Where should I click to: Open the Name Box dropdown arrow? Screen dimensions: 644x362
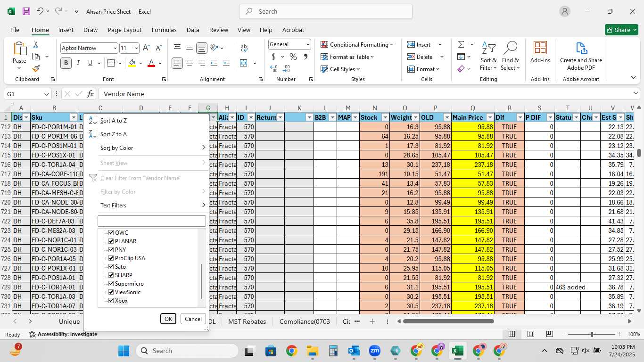pos(46,94)
